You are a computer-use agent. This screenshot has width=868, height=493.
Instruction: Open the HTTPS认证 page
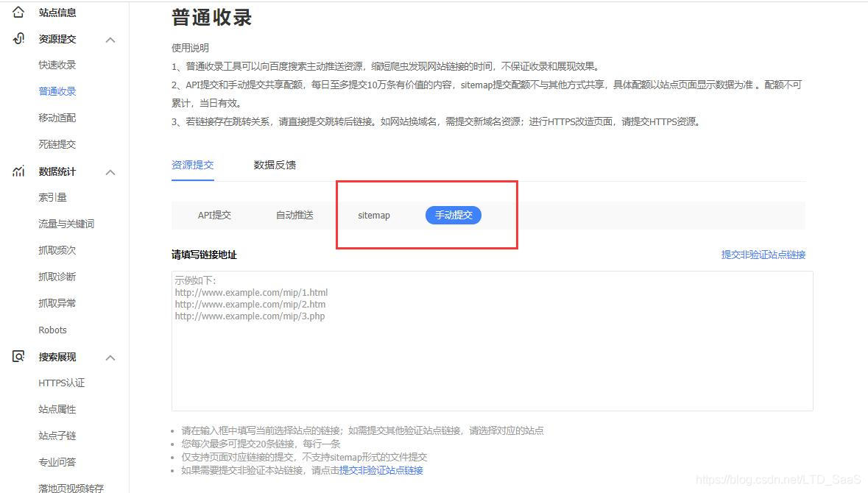[x=61, y=383]
